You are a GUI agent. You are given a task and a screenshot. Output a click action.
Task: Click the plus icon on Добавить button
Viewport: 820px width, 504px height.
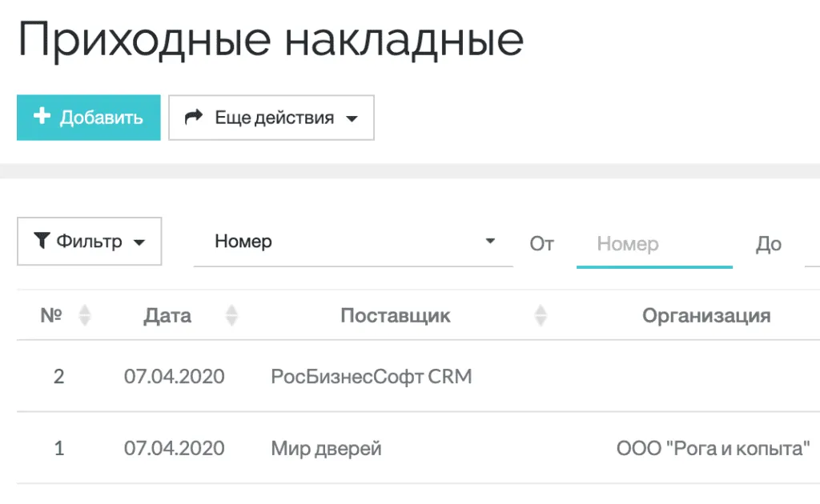(x=42, y=117)
